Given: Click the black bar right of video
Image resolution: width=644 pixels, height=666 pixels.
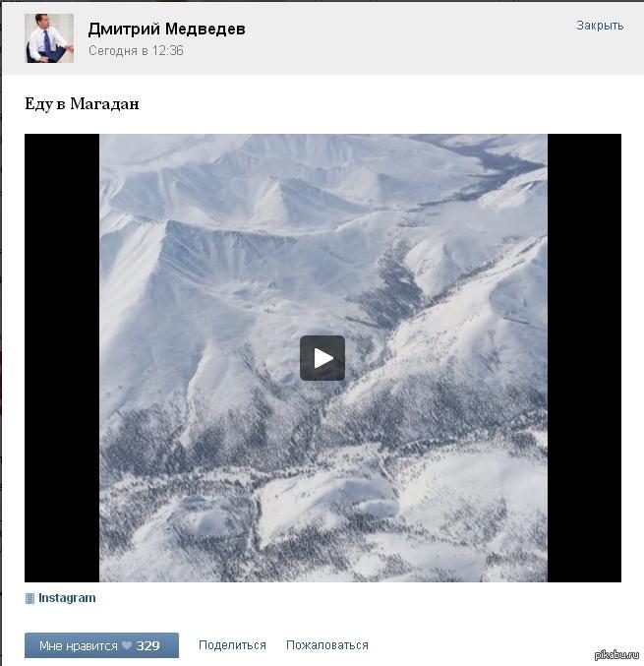Looking at the screenshot, I should pos(584,358).
